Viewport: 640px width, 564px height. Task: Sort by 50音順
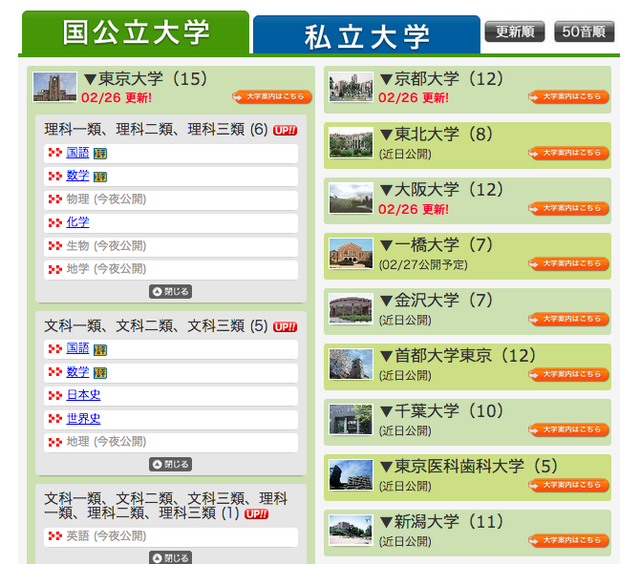tap(584, 31)
